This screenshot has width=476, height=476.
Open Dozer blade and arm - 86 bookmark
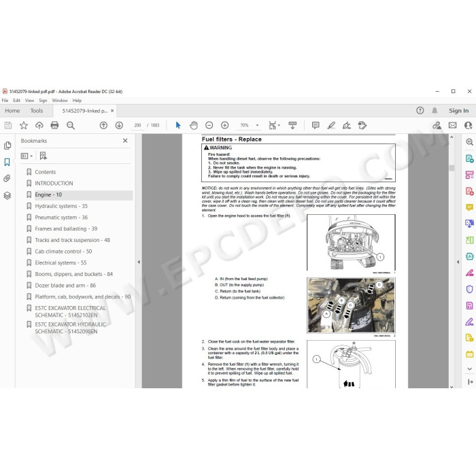[x=65, y=286]
